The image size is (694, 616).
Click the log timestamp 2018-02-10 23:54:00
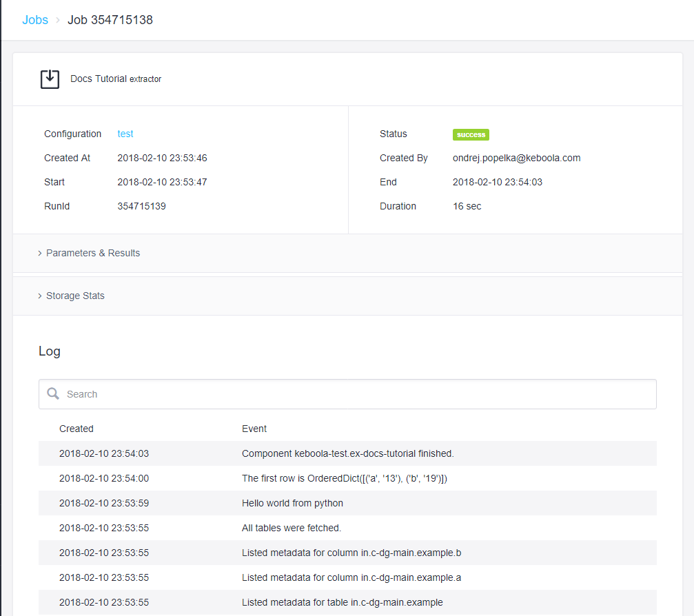(104, 478)
